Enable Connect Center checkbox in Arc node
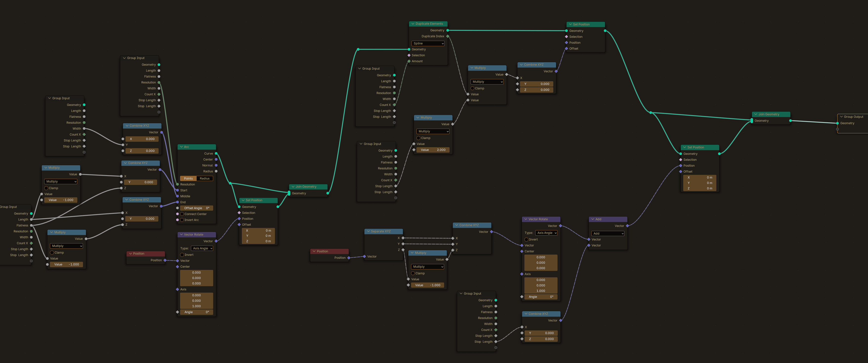The width and height of the screenshot is (868, 363). (x=182, y=214)
